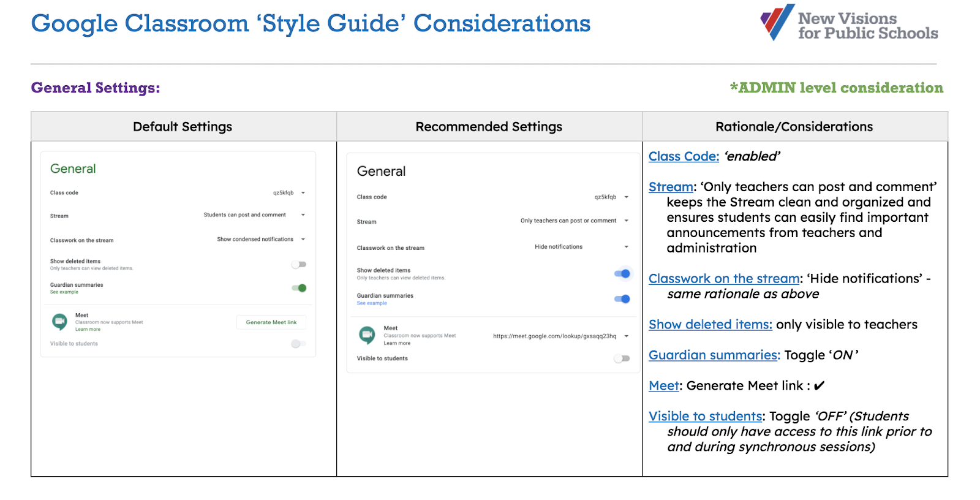This screenshot has height=500, width=980.
Task: Click the Meet icon in Default Settings panel
Action: pyautogui.click(x=59, y=322)
